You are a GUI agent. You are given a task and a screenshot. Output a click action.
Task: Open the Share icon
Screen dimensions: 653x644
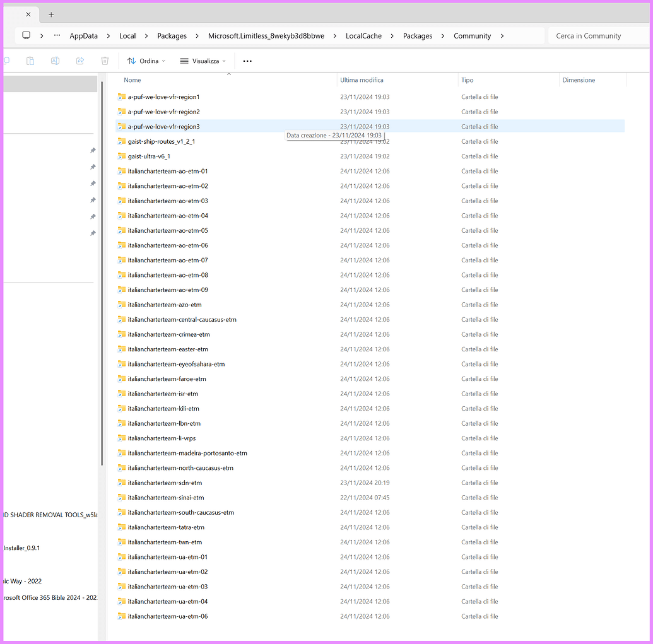click(79, 61)
